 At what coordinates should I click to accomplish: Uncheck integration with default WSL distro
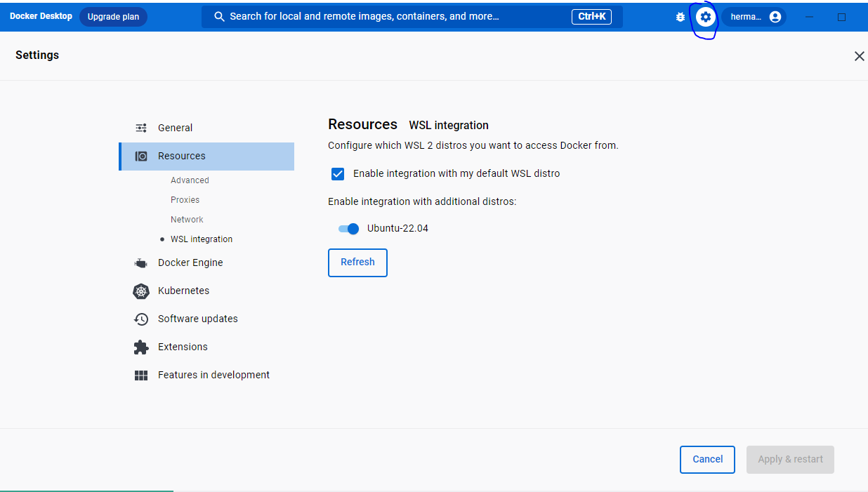point(338,174)
